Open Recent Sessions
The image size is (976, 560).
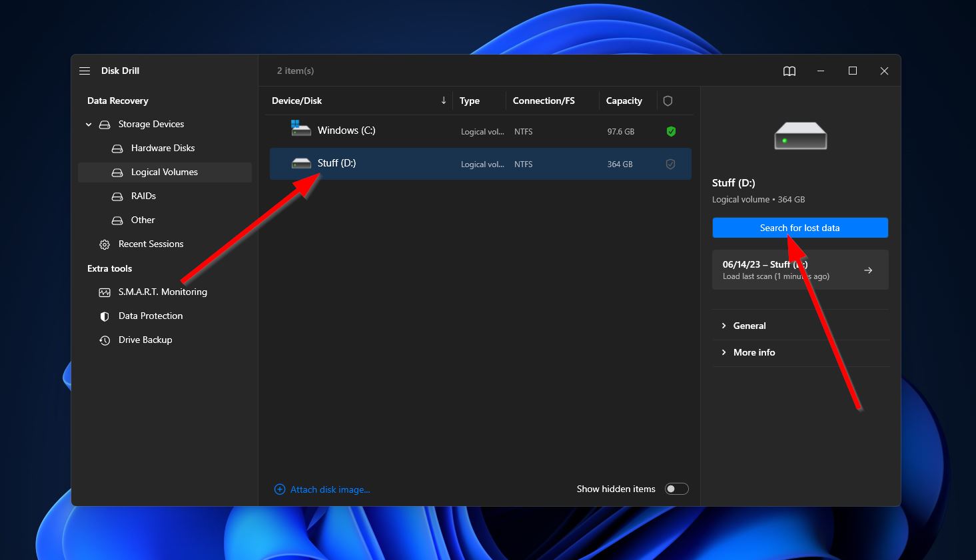(x=151, y=244)
